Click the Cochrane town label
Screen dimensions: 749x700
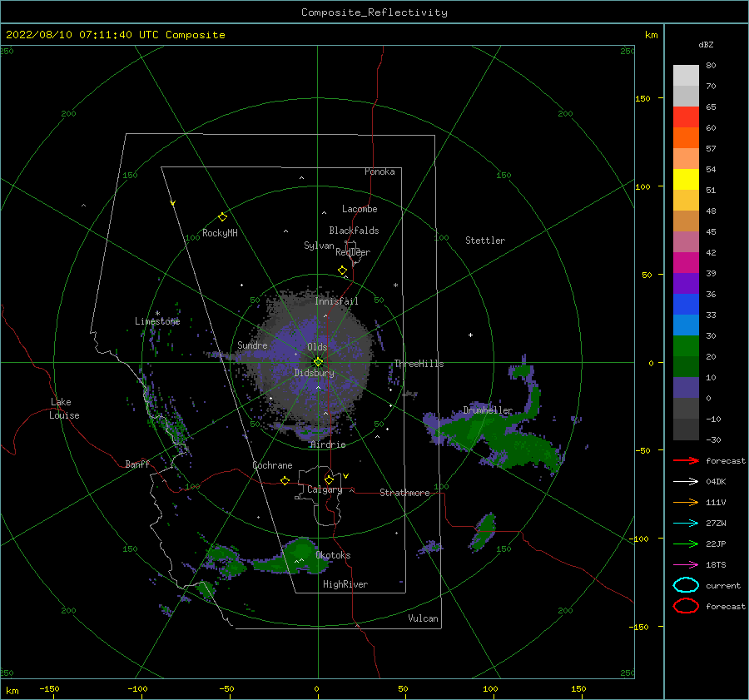click(272, 465)
